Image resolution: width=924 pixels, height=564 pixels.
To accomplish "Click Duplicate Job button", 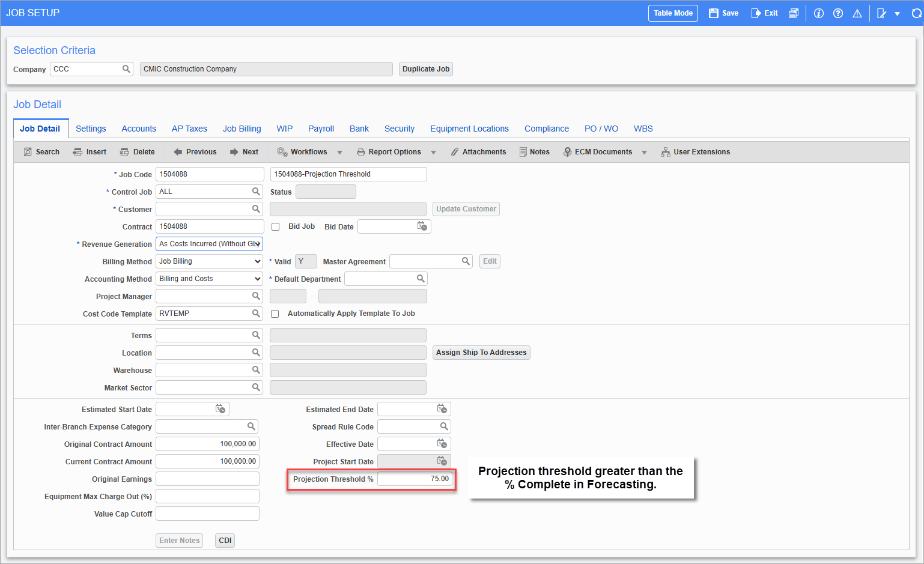I will (426, 69).
